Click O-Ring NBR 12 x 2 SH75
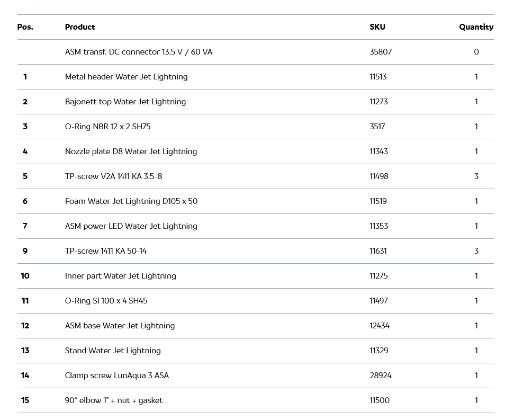 pos(108,127)
